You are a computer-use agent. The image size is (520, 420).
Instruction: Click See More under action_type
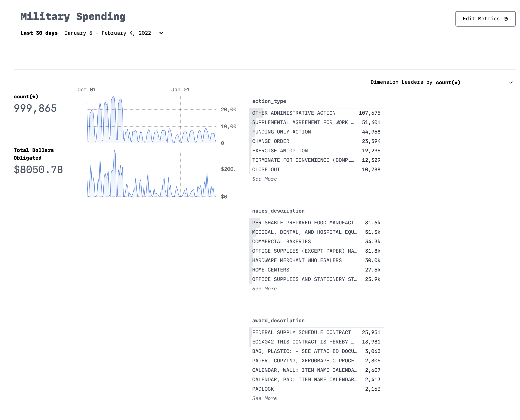pos(264,179)
